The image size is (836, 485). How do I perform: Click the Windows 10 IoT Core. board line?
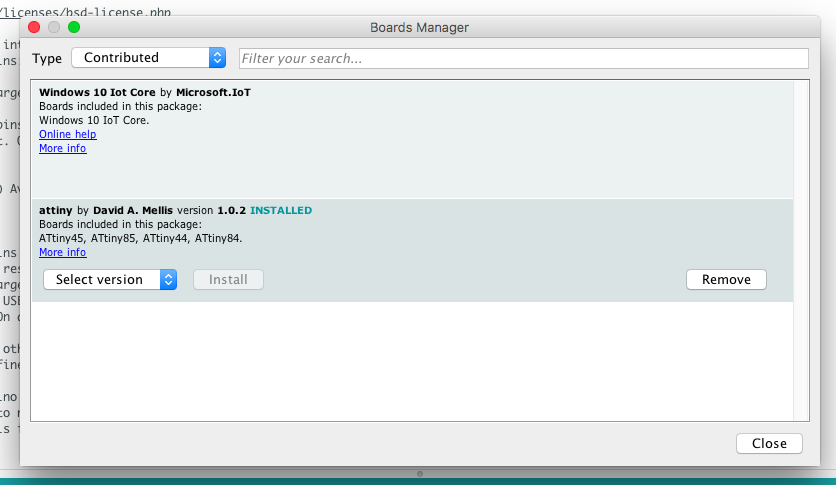coord(94,120)
